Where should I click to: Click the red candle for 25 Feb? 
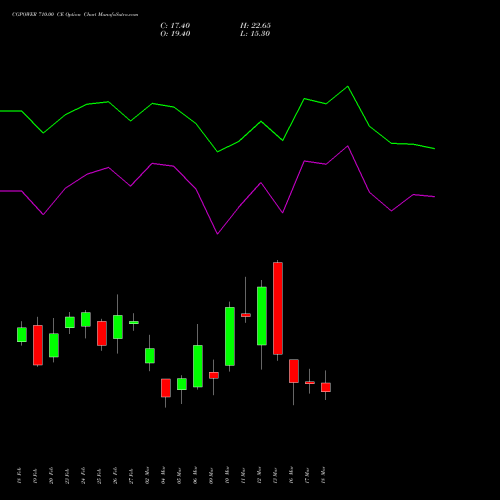[102, 333]
